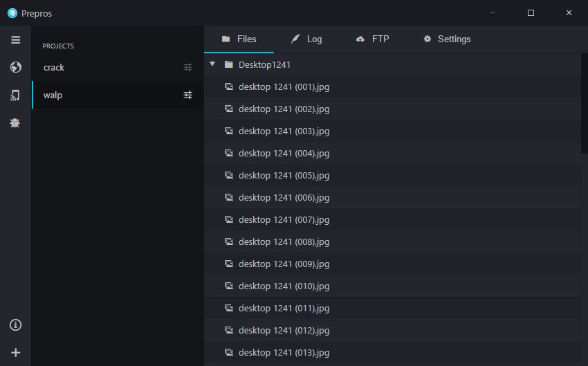Click image icon of desktop 1241 (005).jpg
This screenshot has width=588, height=366.
(229, 175)
